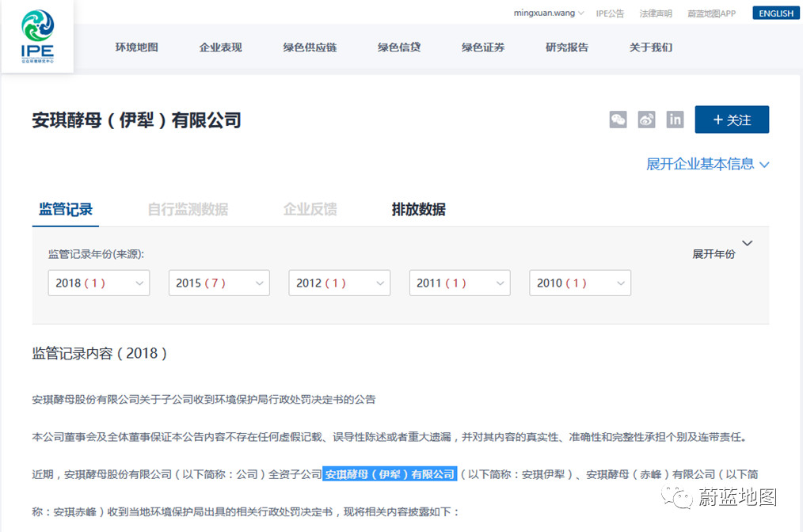Click company title 安琪酵母（伊犁）有限公司

pyautogui.click(x=136, y=120)
